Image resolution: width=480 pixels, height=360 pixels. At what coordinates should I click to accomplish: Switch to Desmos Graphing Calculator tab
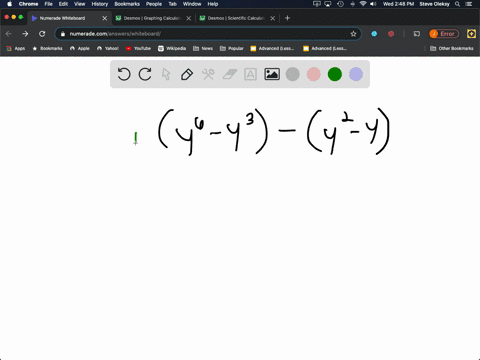[152, 18]
